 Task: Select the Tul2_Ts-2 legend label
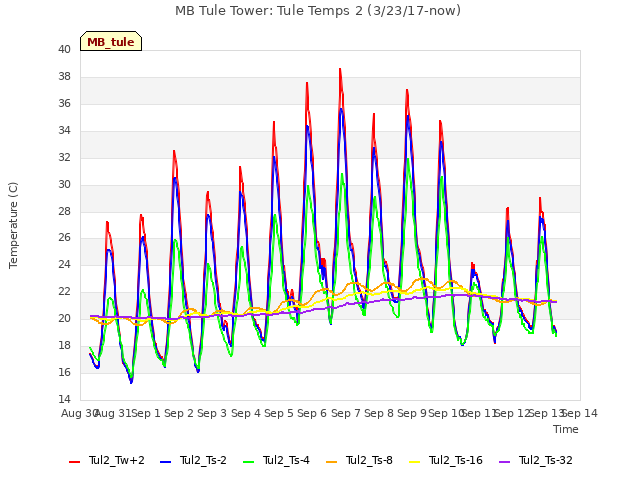[203, 460]
